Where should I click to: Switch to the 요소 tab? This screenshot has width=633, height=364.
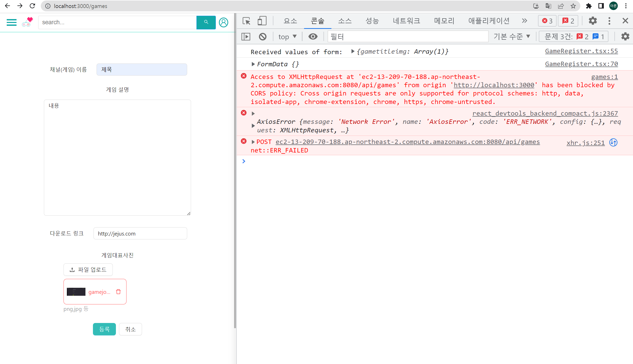tap(290, 21)
